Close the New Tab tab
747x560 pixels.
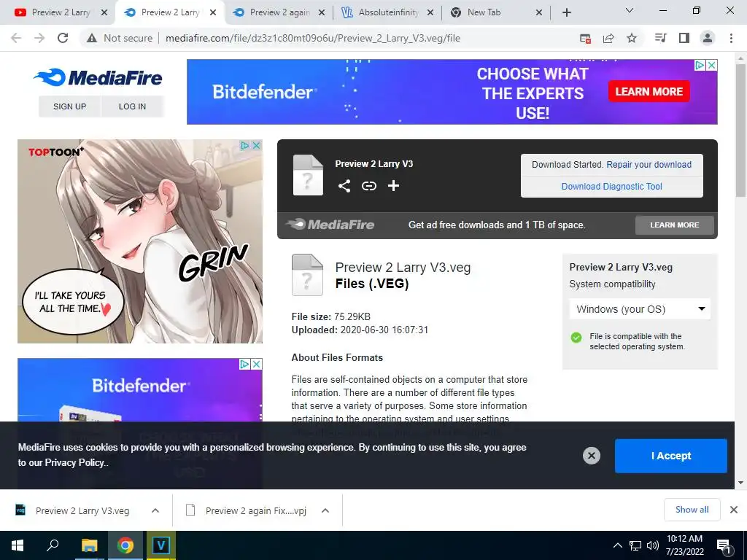539,12
